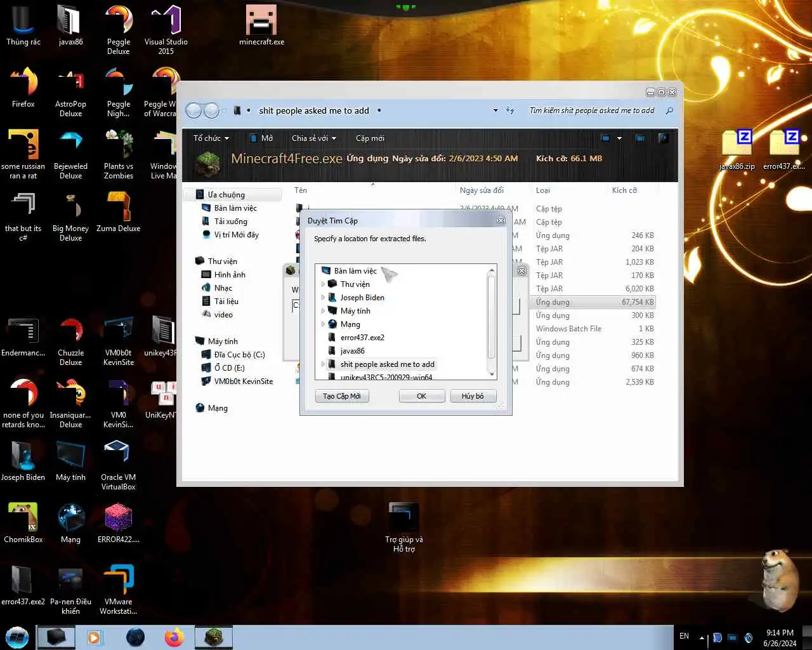This screenshot has height=650, width=812.
Task: Click OK in Duyệt Tìm Cặp dialog
Action: click(x=421, y=396)
